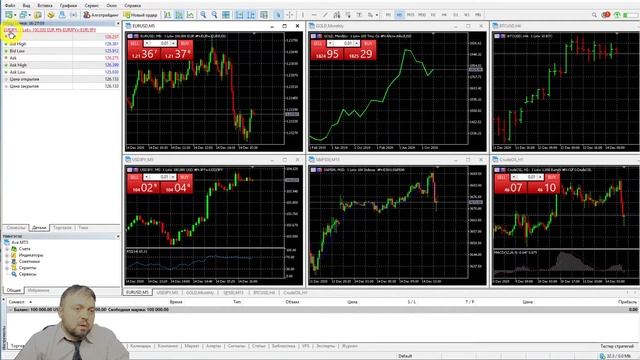Pick the trendline drawing tool
Viewport: 640px width, 360px height.
(x=325, y=15)
